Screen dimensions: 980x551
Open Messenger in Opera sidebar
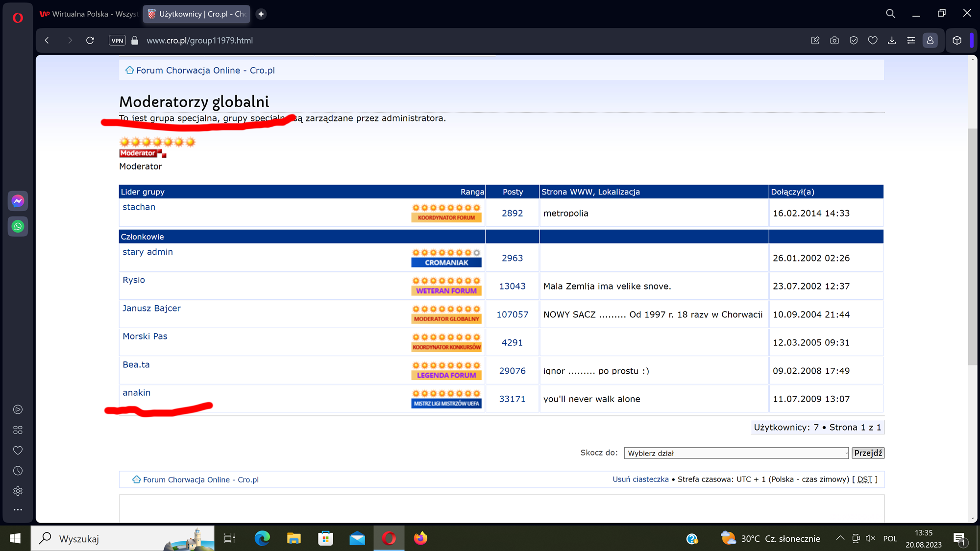click(x=18, y=201)
